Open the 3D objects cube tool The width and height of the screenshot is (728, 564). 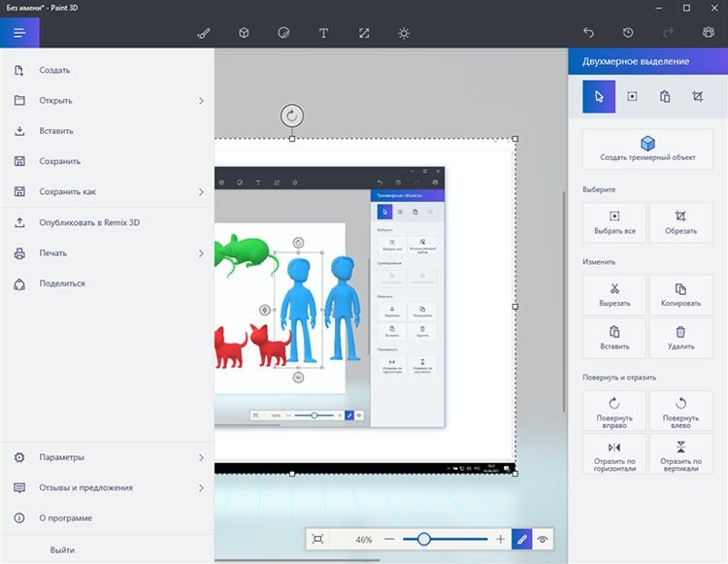[244, 33]
